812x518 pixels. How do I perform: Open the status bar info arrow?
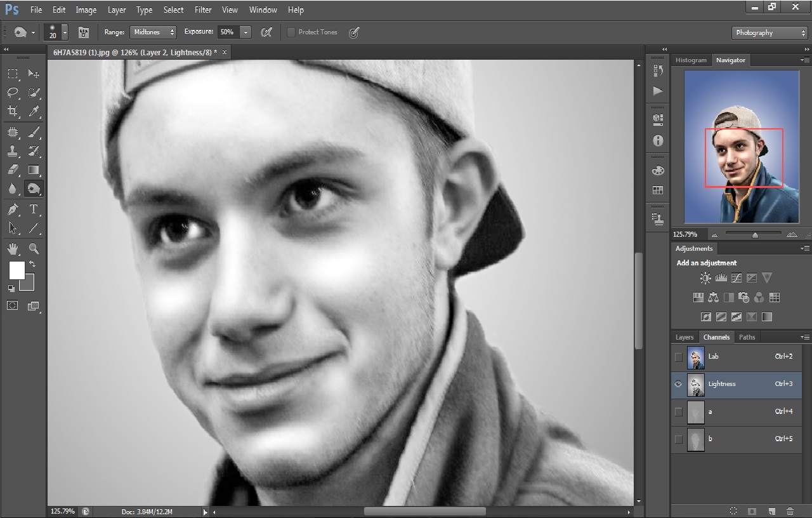pos(205,512)
